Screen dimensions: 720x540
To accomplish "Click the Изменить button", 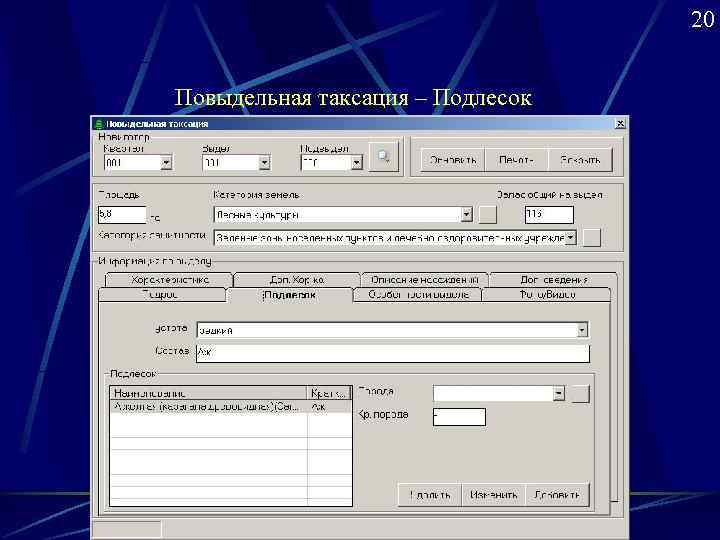I will [494, 495].
